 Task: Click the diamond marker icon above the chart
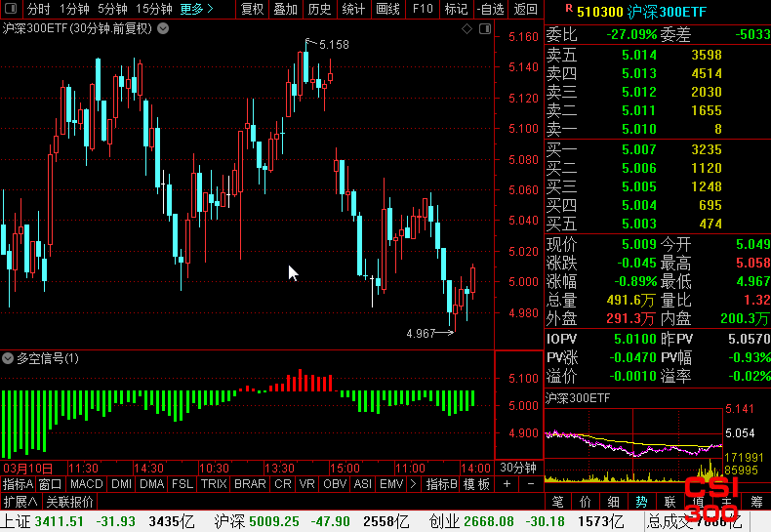[x=467, y=29]
